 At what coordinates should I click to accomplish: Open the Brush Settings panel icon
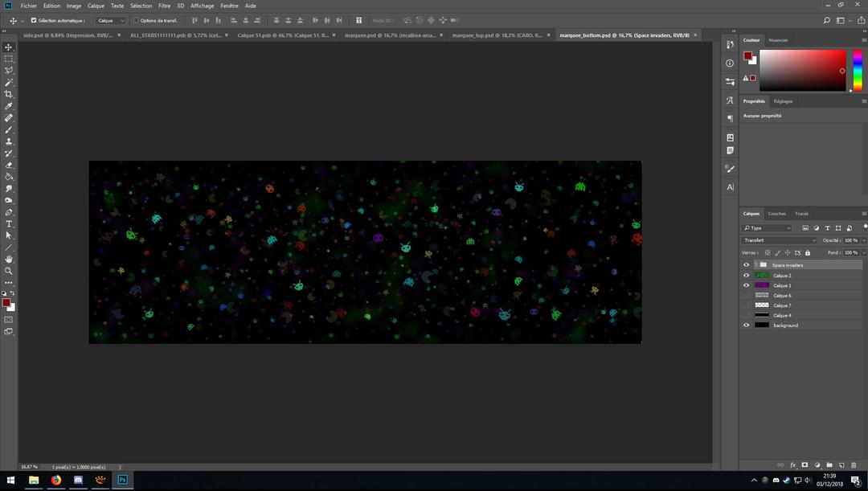click(730, 169)
